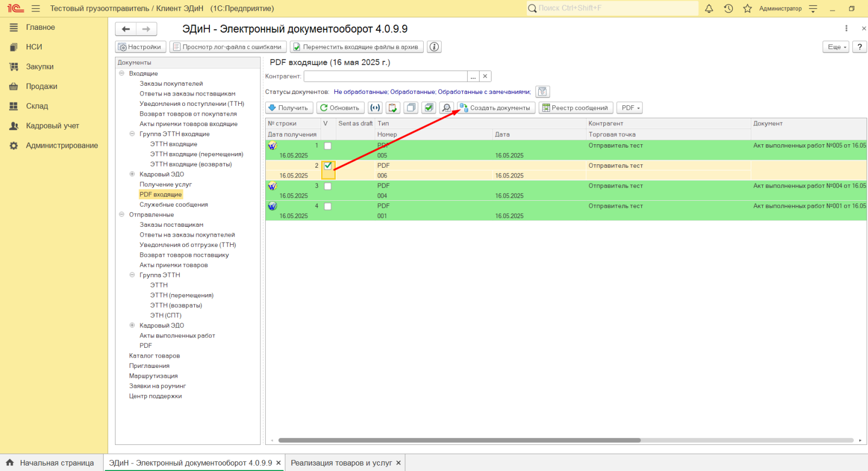Click the Контрагент input field
Viewport: 868px width, 471px height.
(386, 77)
